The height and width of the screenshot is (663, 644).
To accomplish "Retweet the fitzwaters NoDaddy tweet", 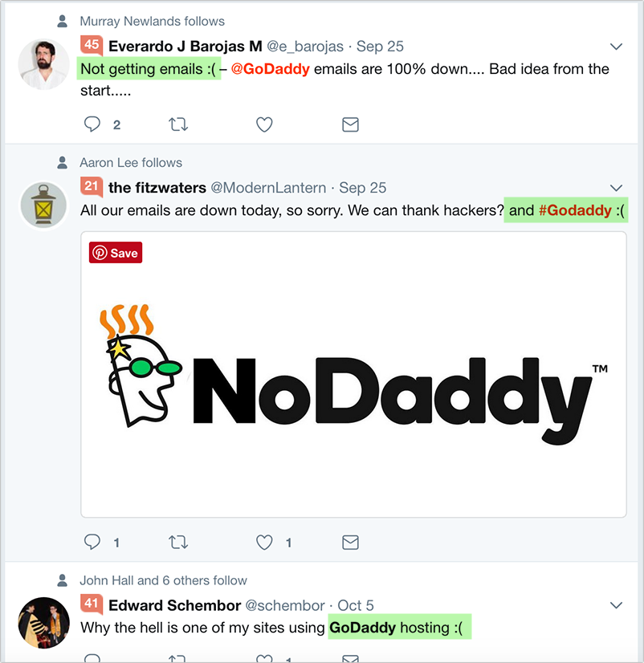I will 178,542.
